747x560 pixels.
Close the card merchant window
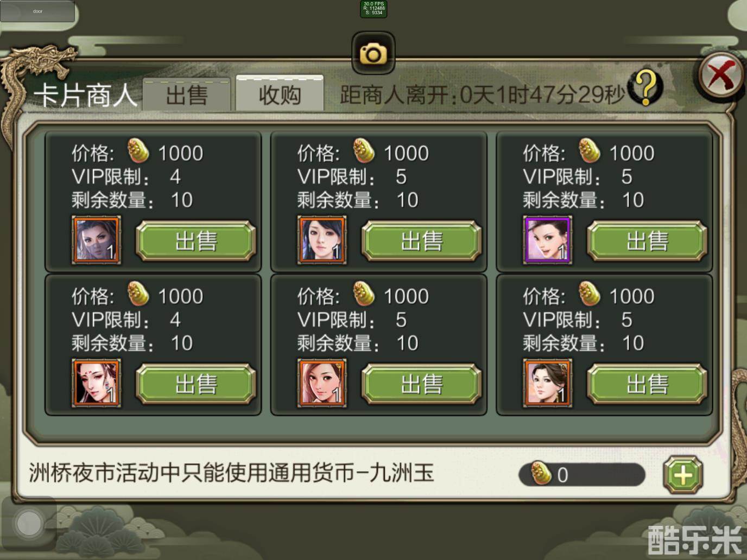(x=721, y=75)
